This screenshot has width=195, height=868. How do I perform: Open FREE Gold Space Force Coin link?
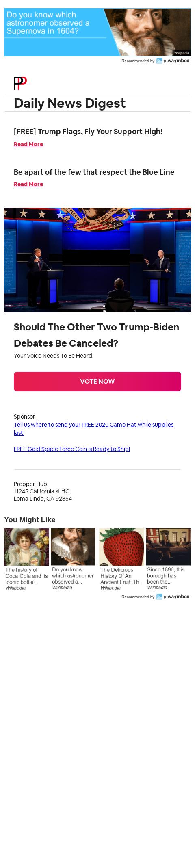point(72,449)
